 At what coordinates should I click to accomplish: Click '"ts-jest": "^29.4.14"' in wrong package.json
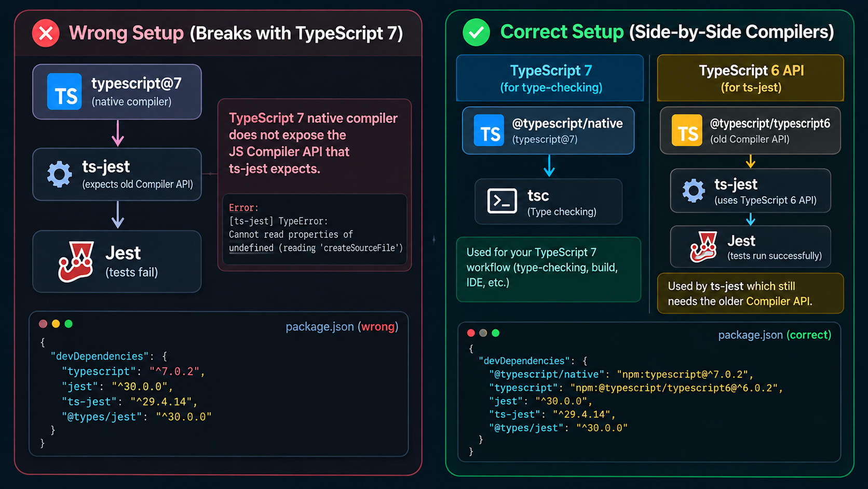pyautogui.click(x=129, y=402)
